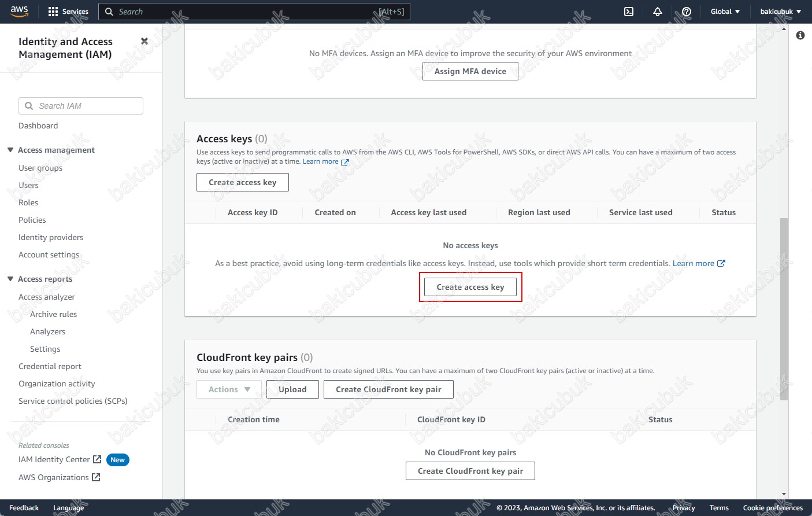Collapse the Access management section
Screen dimensions: 812x516
(x=10, y=150)
